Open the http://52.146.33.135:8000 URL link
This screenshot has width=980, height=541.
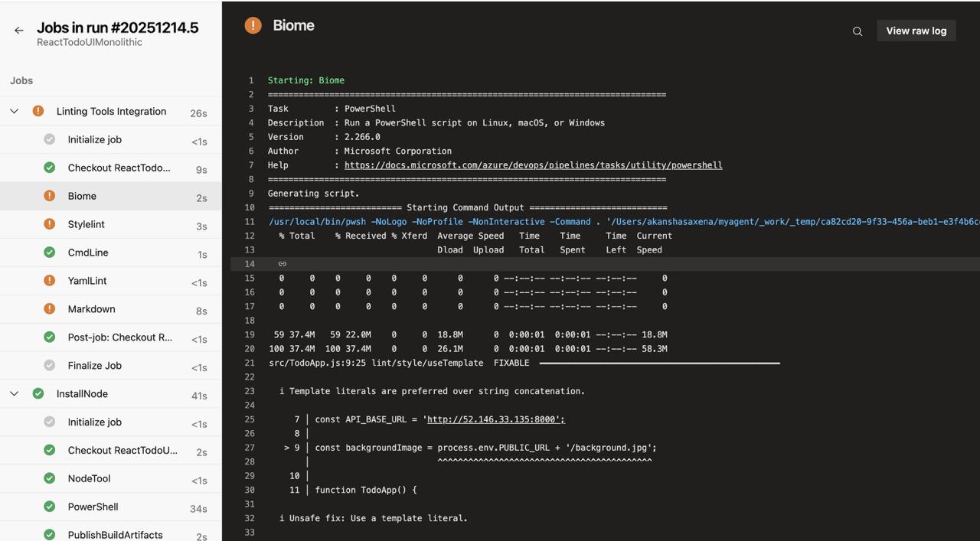[495, 419]
